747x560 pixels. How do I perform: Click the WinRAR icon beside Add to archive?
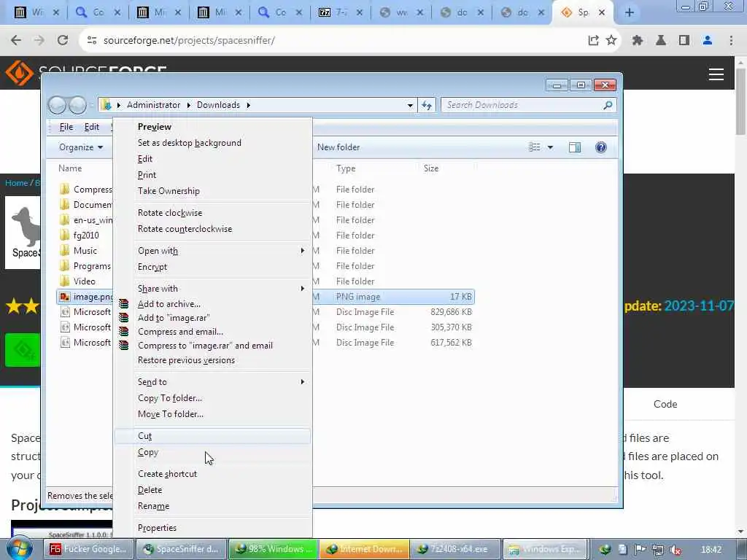pyautogui.click(x=124, y=304)
